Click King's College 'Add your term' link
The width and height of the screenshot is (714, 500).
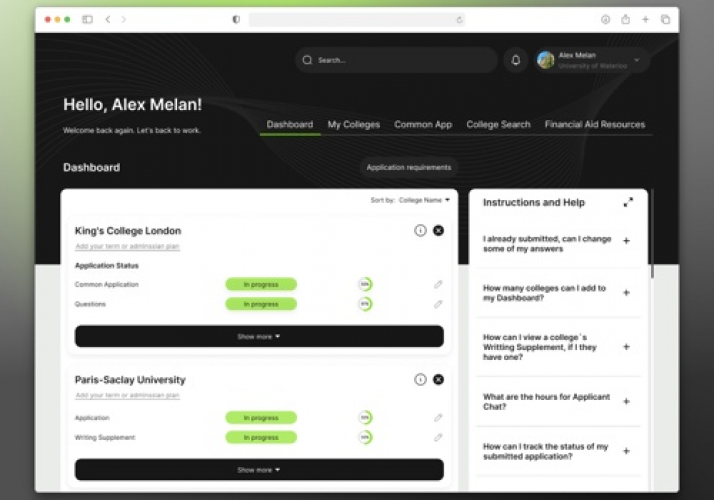(x=127, y=246)
